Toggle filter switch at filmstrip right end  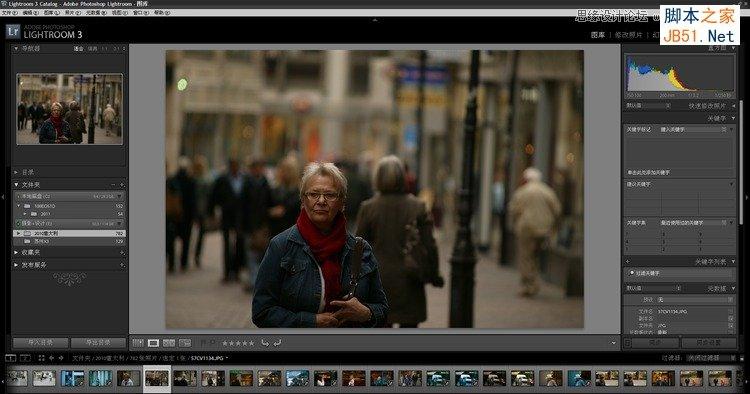(741, 358)
